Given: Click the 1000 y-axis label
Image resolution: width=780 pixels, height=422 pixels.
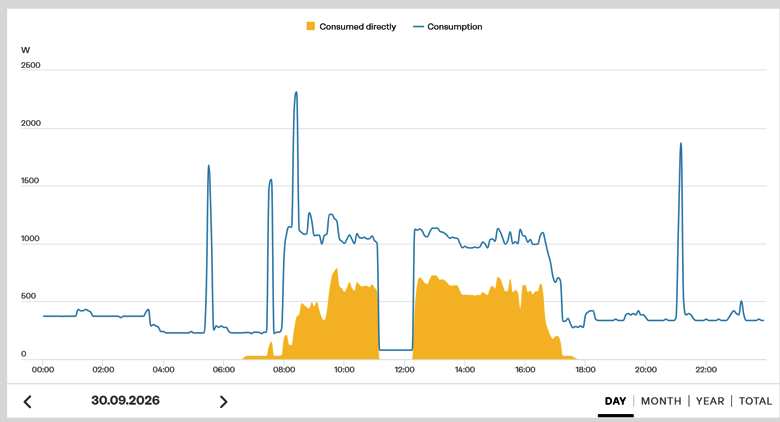Looking at the screenshot, I should [x=30, y=238].
